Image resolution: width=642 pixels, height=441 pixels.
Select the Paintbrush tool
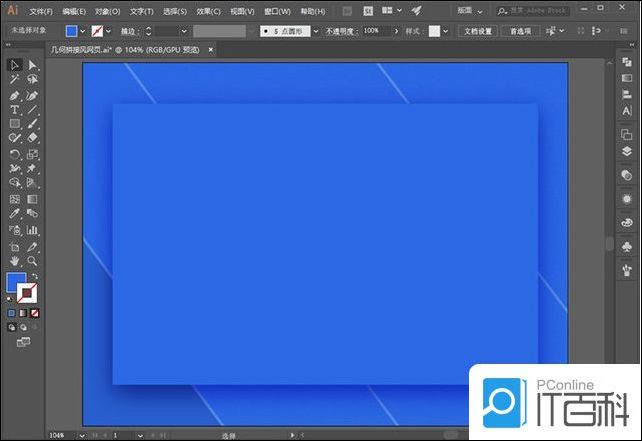tap(32, 124)
